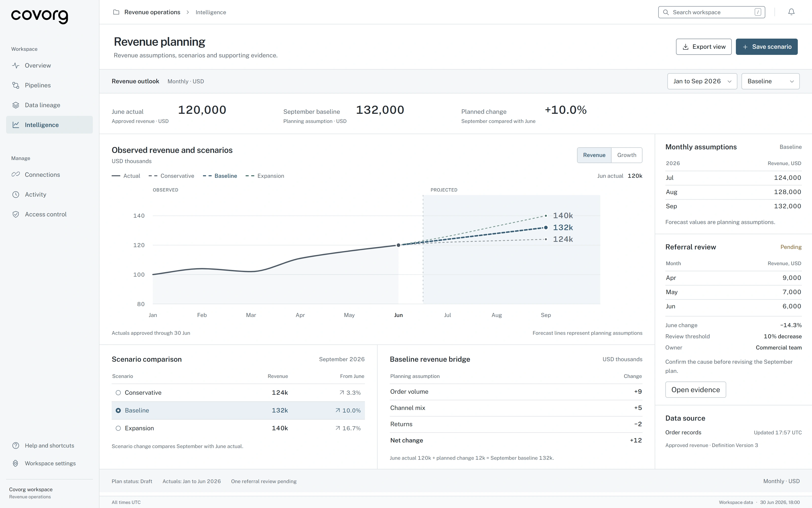This screenshot has height=508, width=812.
Task: Toggle Conservative series in chart legend
Action: pyautogui.click(x=172, y=176)
